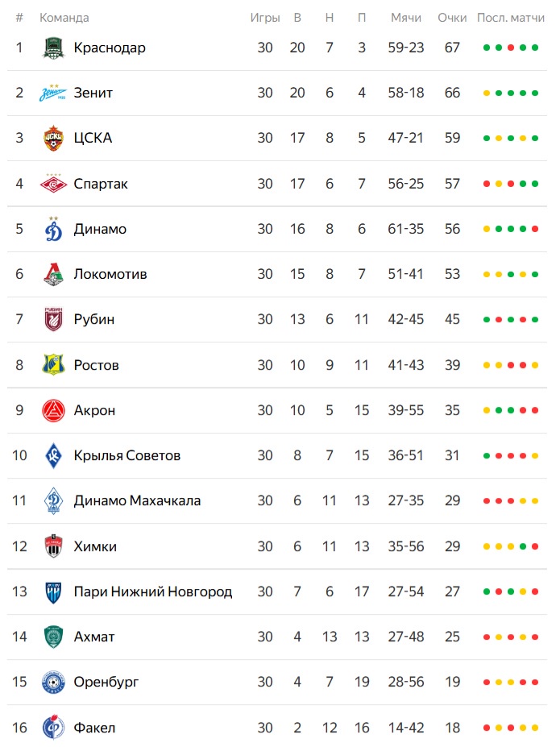This screenshot has height=747, width=560.
Task: Click the Zenit club logo
Action: point(53,93)
